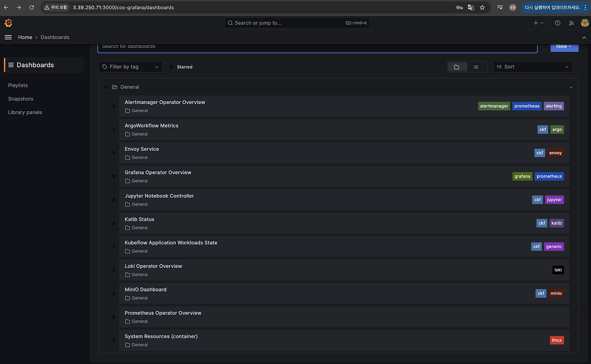The height and width of the screenshot is (364, 591).
Task: Click the General folder icon
Action: (x=115, y=87)
